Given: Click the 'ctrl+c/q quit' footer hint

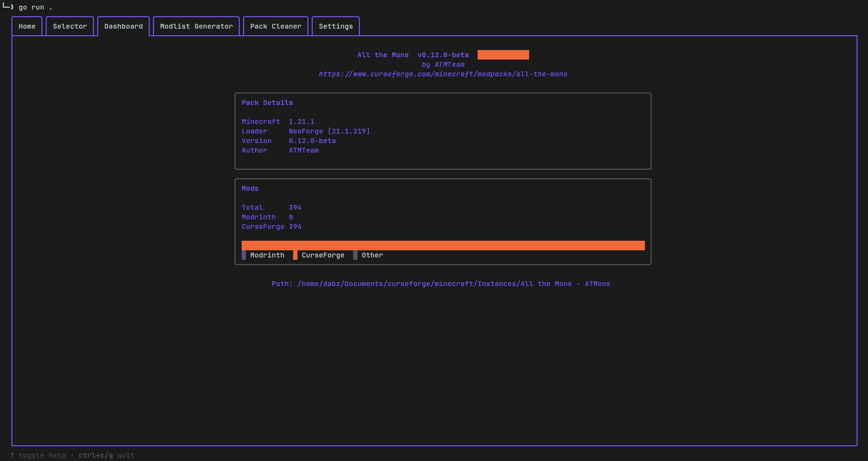Looking at the screenshot, I should pyautogui.click(x=106, y=455).
